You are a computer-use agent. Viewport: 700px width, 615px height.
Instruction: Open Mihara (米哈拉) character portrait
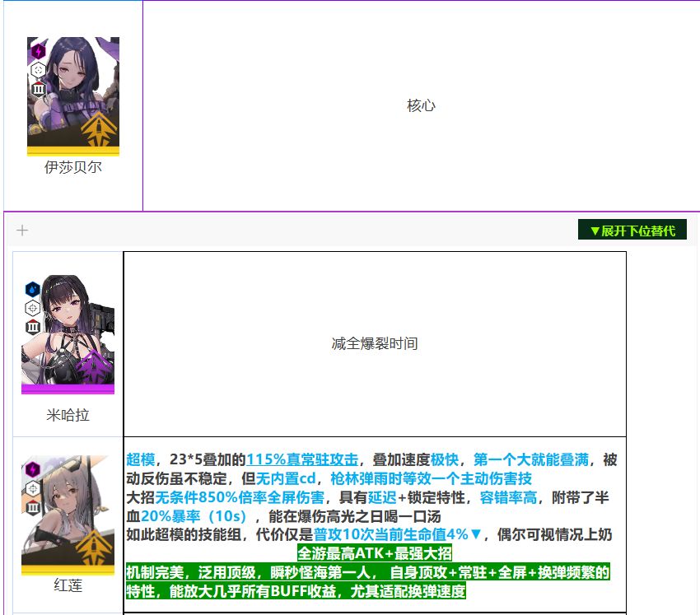point(68,334)
